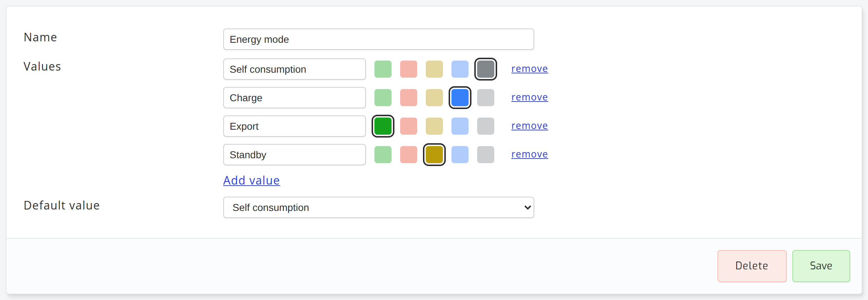Pick blue color in Export row
The height and width of the screenshot is (300, 868).
[460, 126]
